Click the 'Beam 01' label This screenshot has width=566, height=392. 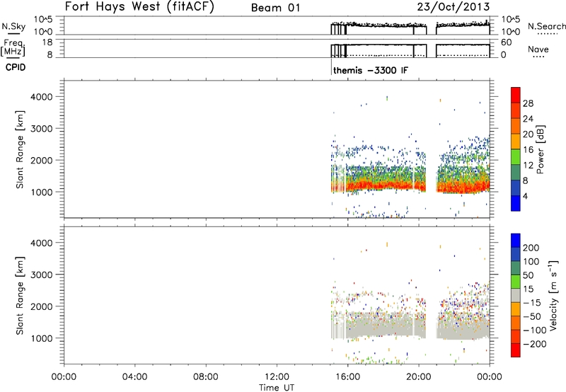(x=276, y=8)
